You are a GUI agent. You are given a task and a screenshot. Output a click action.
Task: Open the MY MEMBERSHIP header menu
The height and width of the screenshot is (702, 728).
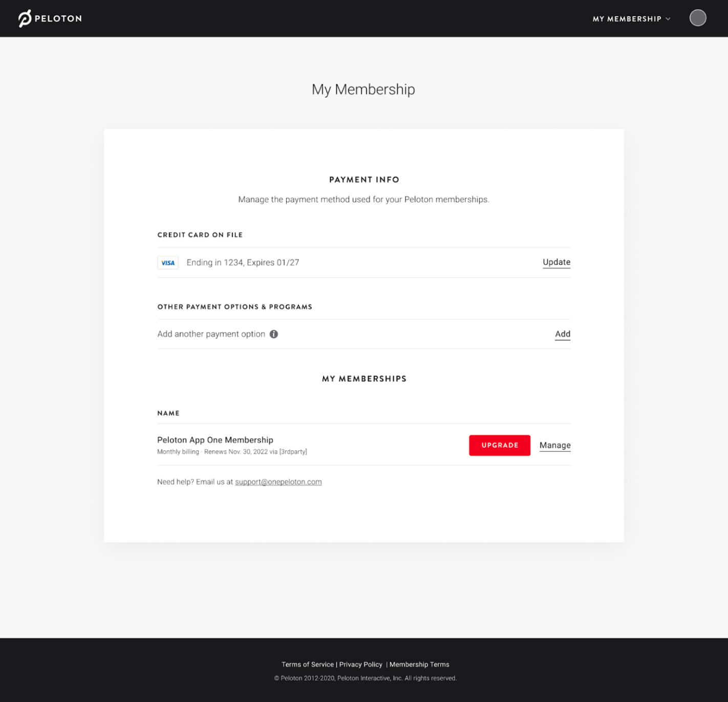coord(627,19)
